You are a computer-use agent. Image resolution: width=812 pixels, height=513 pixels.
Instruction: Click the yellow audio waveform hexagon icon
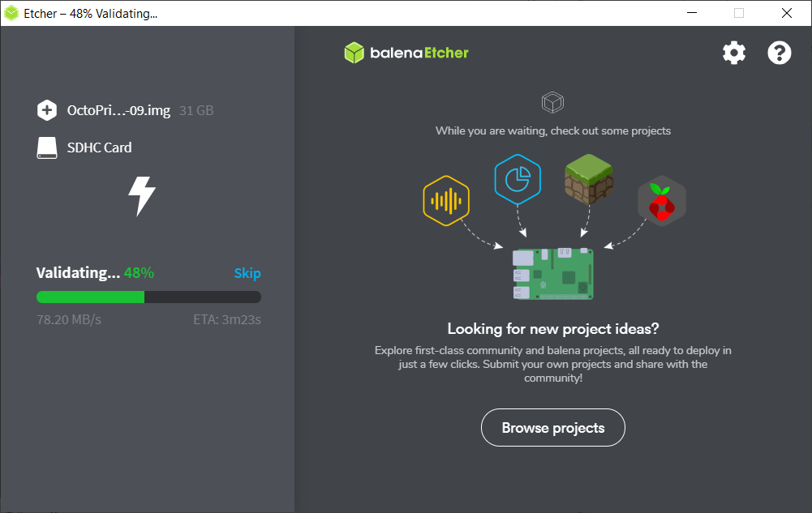pyautogui.click(x=446, y=199)
